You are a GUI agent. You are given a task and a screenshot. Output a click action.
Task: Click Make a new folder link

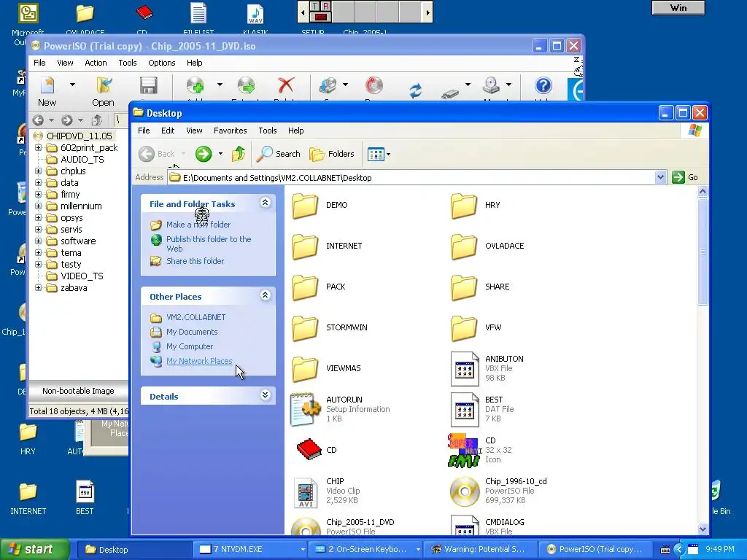(x=198, y=225)
